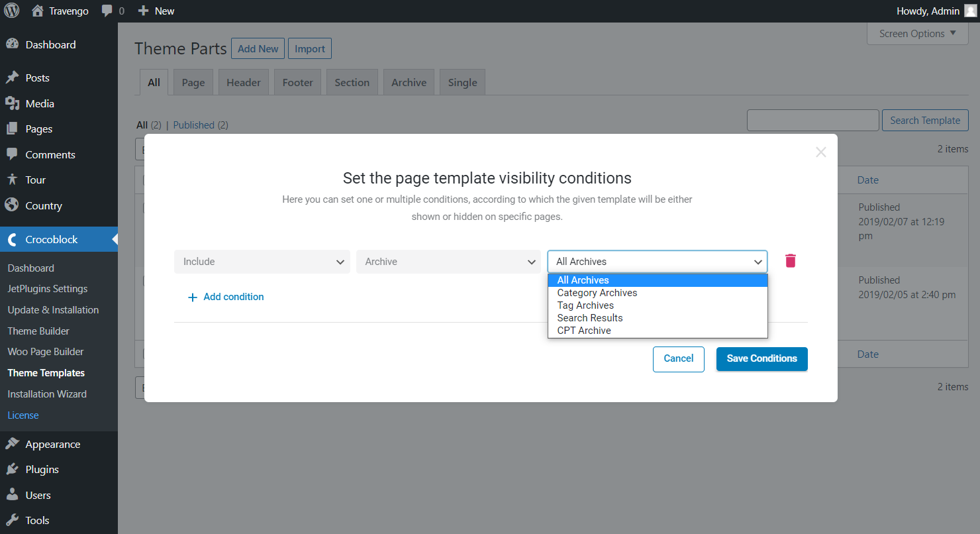The width and height of the screenshot is (980, 534).
Task: Click the Country globe icon
Action: (12, 205)
